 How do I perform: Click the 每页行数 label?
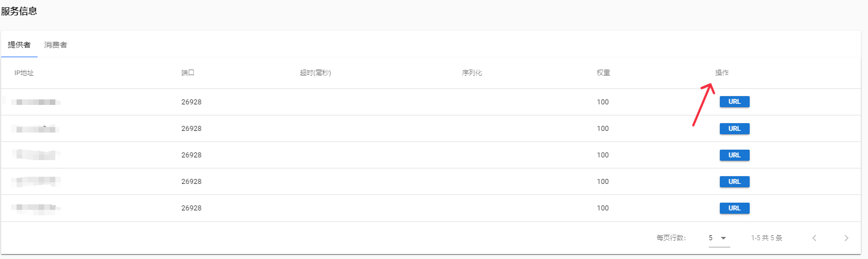pos(671,238)
